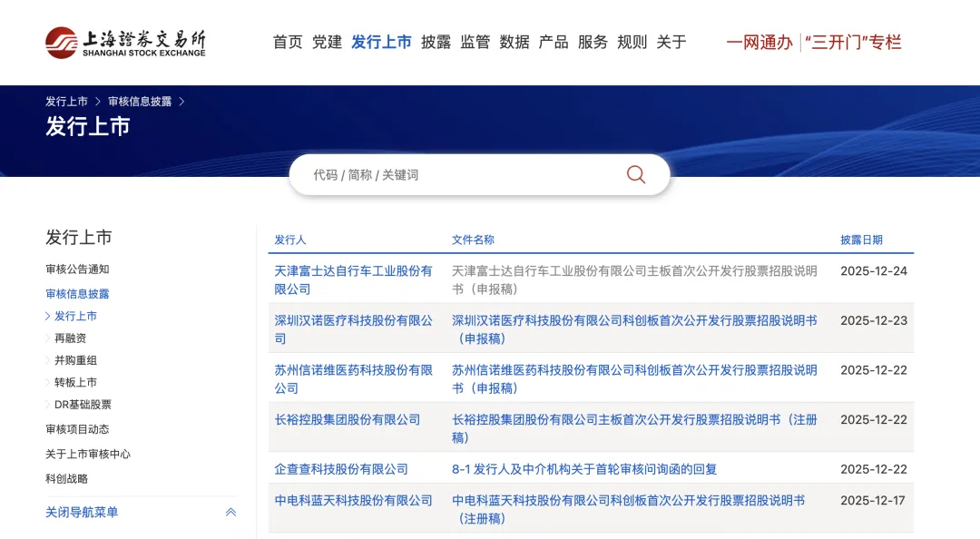Click the 发行人 column header
The width and height of the screenshot is (980, 539).
tap(290, 240)
